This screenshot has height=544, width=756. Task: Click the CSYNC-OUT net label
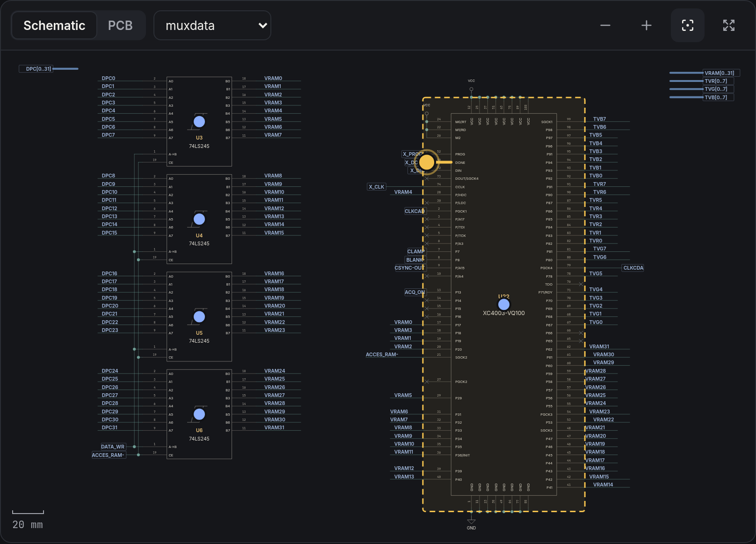[410, 268]
